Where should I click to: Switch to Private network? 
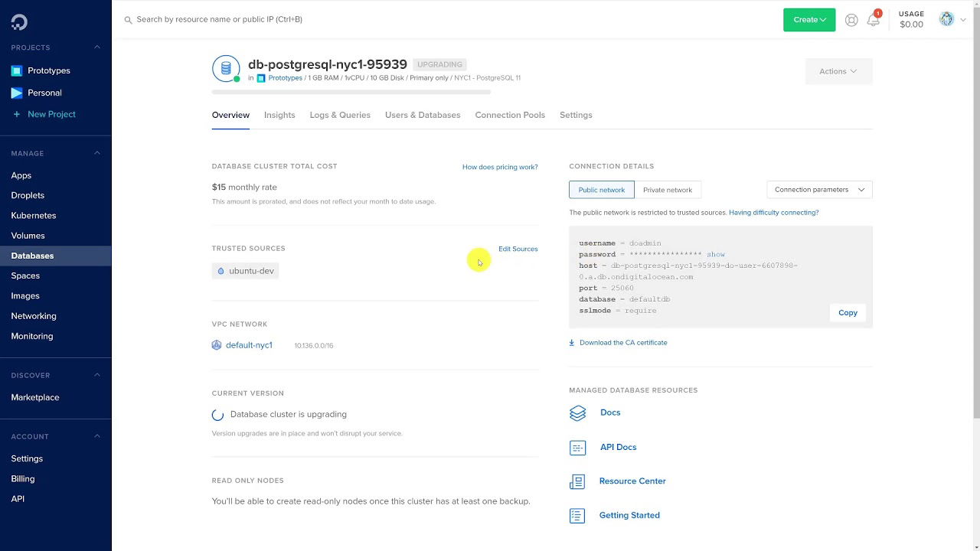667,190
